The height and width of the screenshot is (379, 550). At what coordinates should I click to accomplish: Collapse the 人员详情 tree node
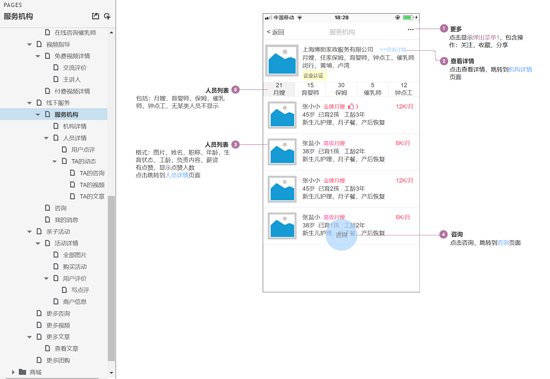click(46, 138)
